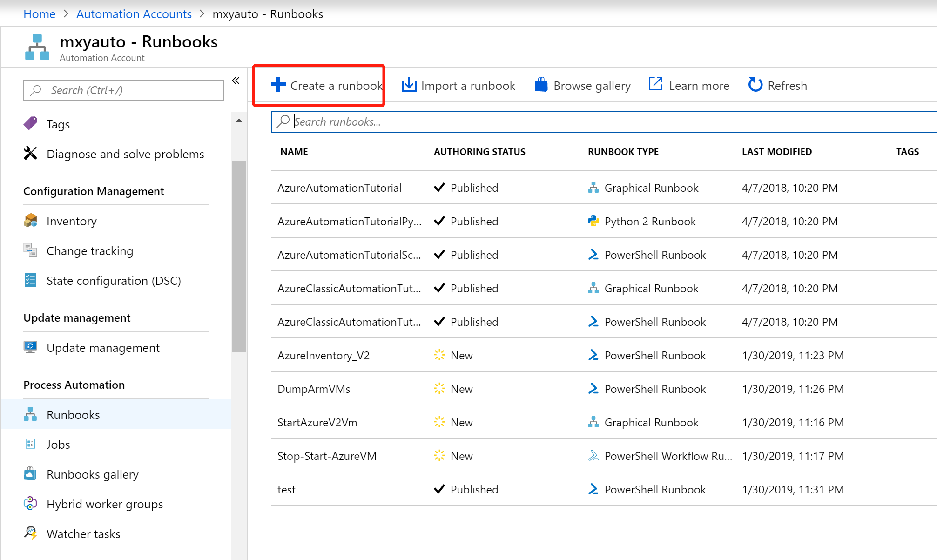Click the Browse gallery button label
Image resolution: width=937 pixels, height=560 pixels.
tap(592, 86)
